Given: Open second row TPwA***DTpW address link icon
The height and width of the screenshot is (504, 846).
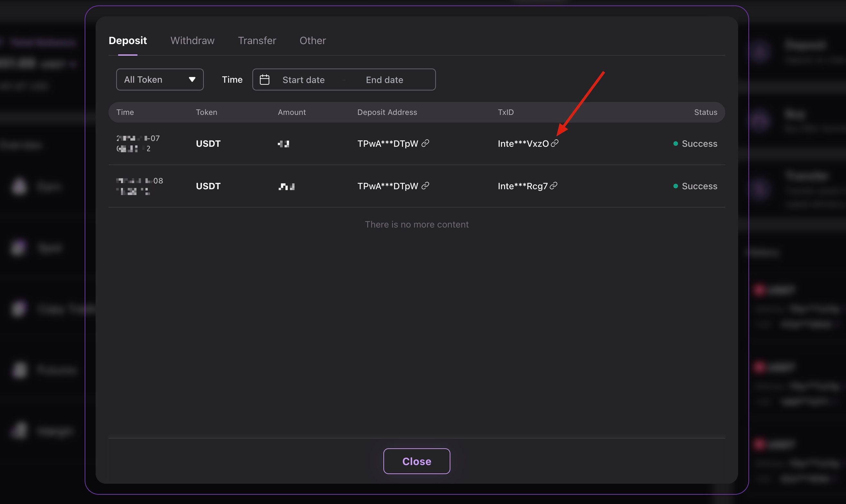Looking at the screenshot, I should tap(425, 186).
